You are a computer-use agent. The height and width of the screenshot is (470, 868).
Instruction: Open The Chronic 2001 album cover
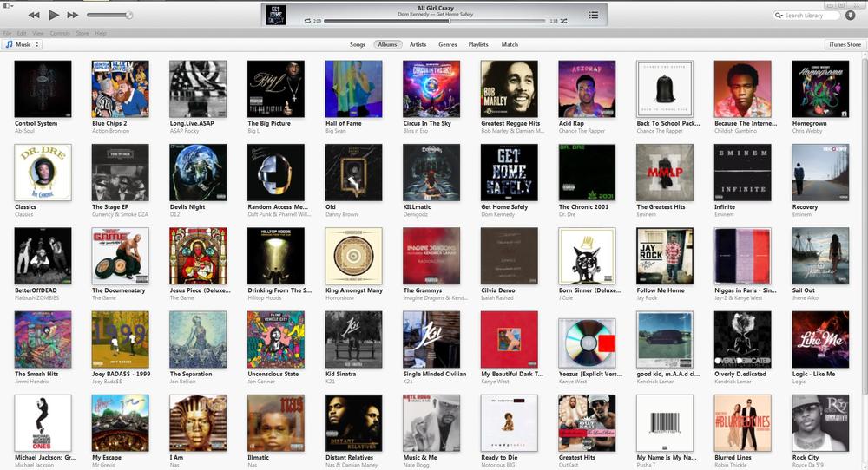coord(588,173)
